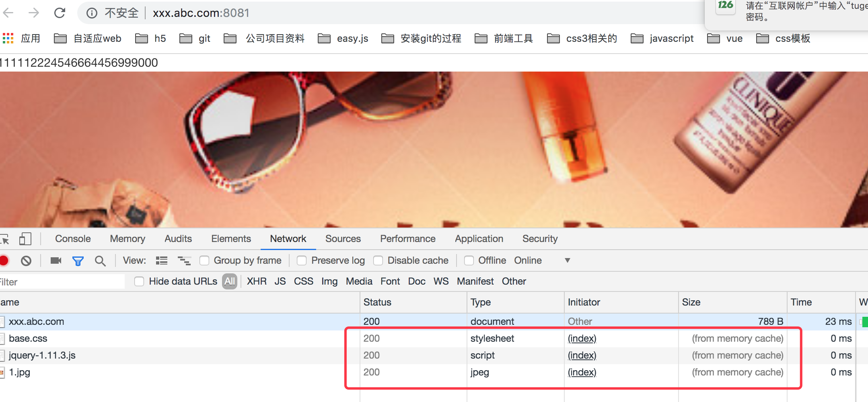Reload the page using the refresh icon

coord(60,13)
